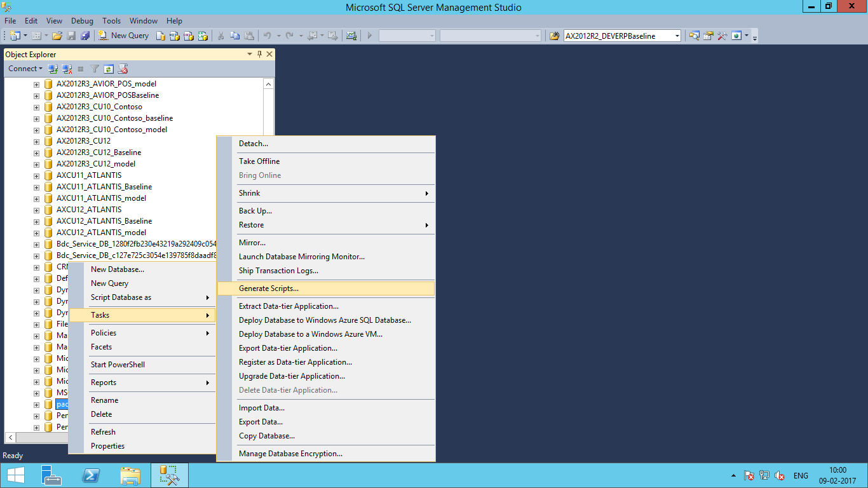Click Object Explorer scroll-up arrow

(x=268, y=84)
